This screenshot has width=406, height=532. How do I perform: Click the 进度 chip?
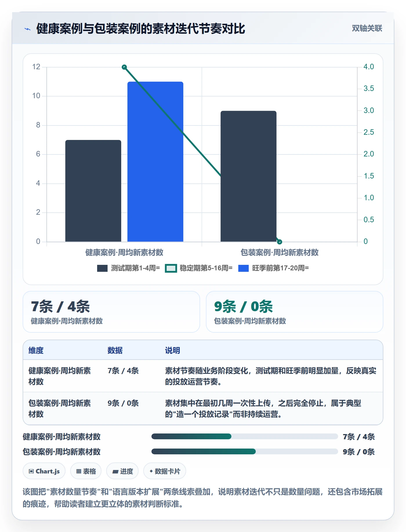point(122,471)
